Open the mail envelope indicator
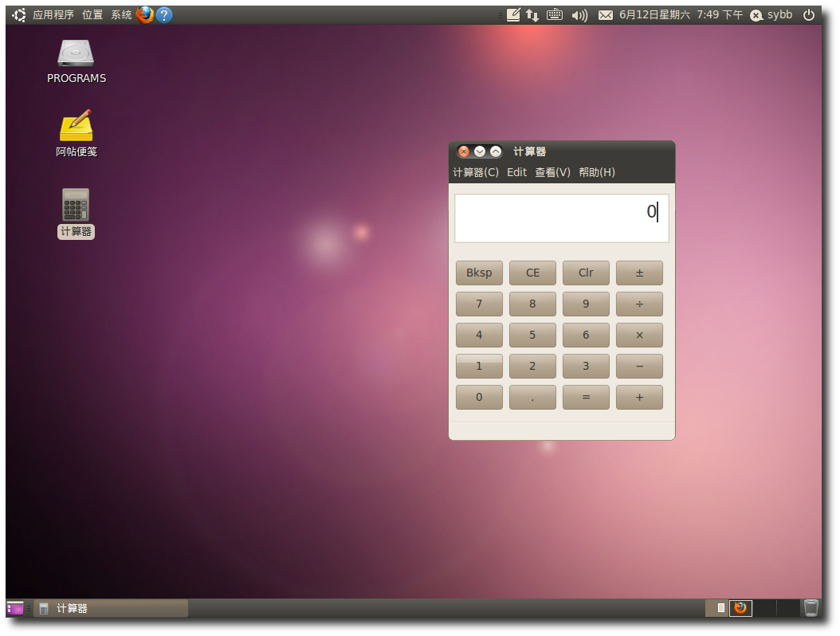The image size is (840, 636). click(x=606, y=15)
